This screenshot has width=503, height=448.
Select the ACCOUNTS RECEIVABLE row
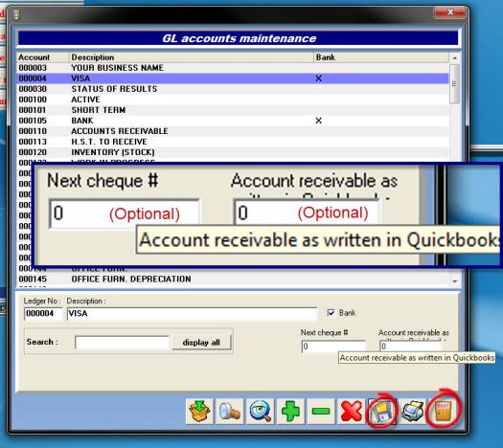click(x=233, y=131)
